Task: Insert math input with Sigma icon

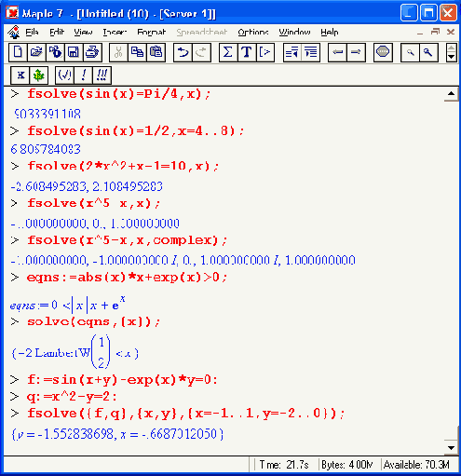Action: [x=228, y=52]
